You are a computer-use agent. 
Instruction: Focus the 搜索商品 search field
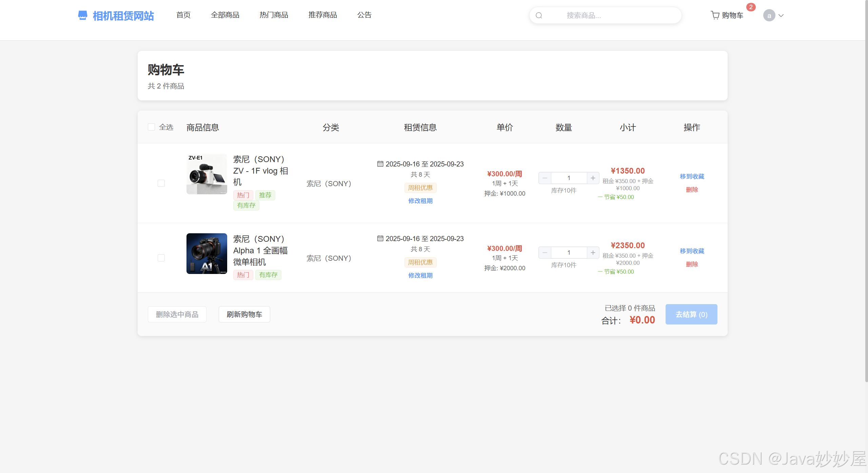coord(606,16)
